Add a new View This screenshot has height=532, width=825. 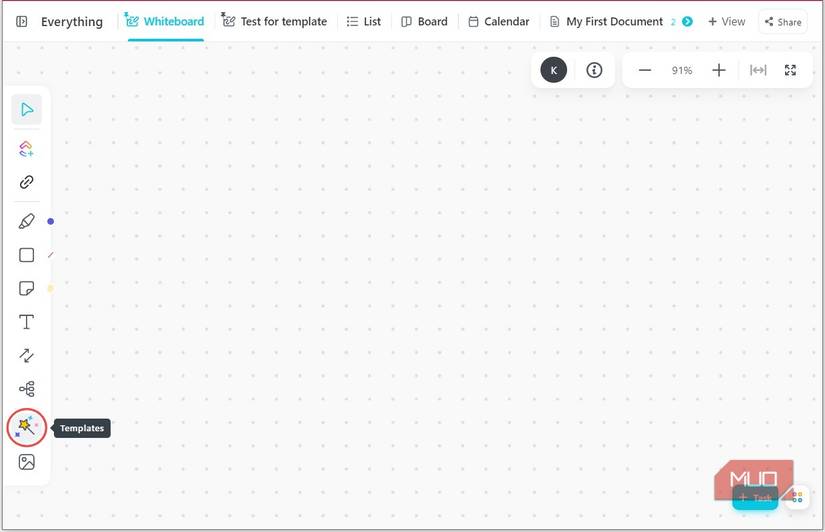[x=727, y=22]
